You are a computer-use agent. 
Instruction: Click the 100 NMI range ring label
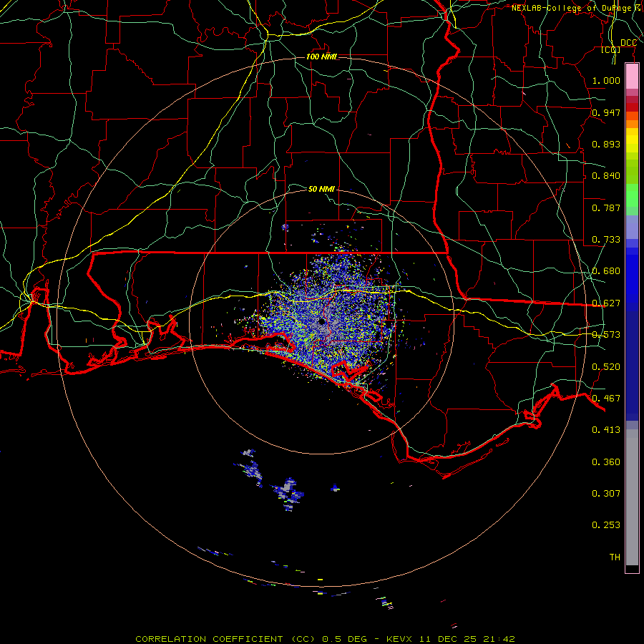[321, 57]
